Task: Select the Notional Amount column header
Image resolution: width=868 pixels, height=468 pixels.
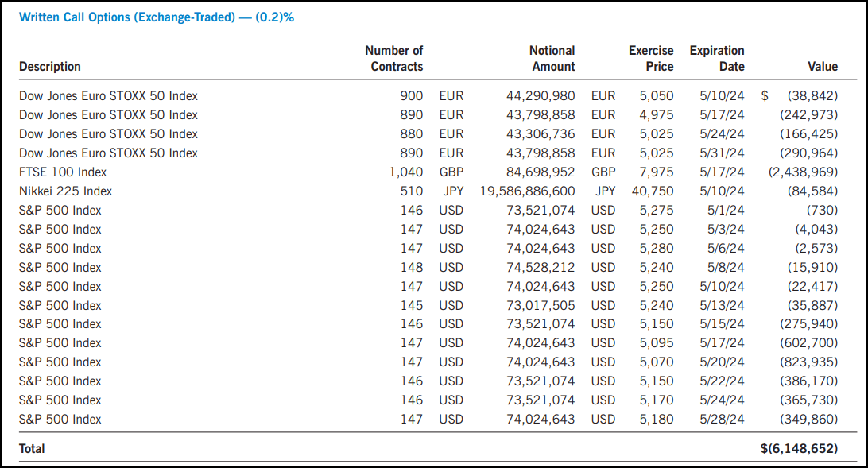Action: (552, 59)
